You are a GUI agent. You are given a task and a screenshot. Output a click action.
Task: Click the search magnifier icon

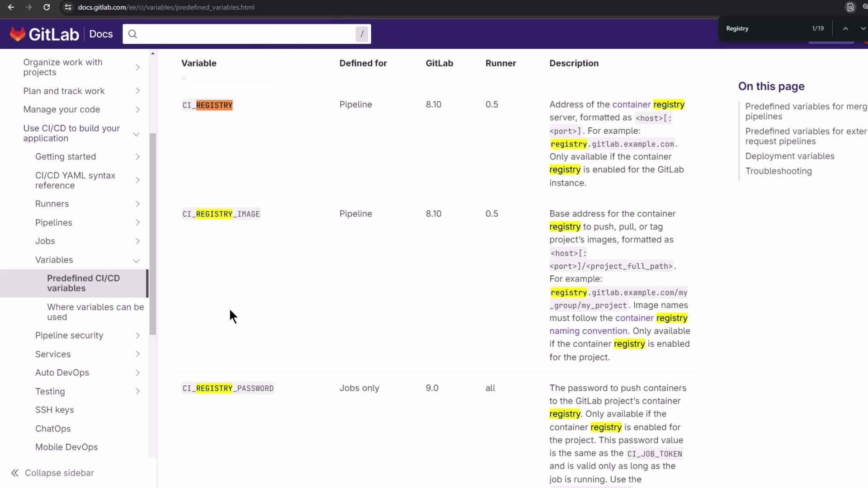tap(132, 34)
